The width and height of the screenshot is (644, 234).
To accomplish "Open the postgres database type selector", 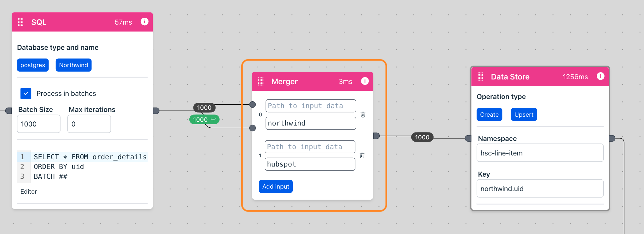I will (x=33, y=65).
